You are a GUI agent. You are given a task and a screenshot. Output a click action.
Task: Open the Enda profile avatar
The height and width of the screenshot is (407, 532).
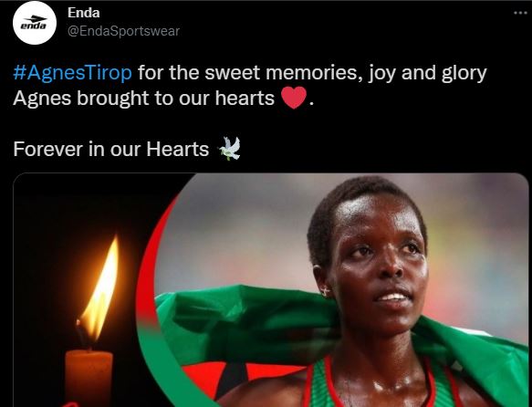[x=35, y=23]
